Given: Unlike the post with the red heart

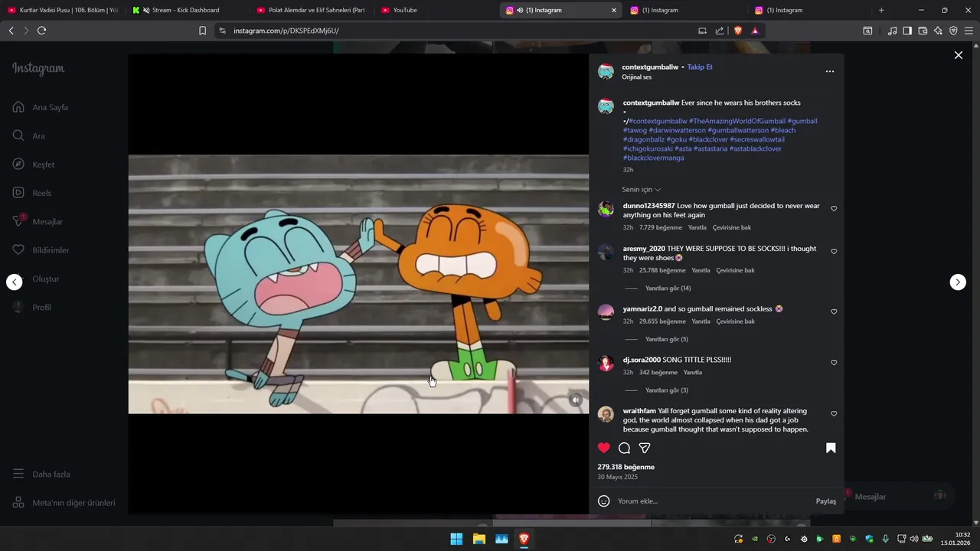Looking at the screenshot, I should [604, 448].
